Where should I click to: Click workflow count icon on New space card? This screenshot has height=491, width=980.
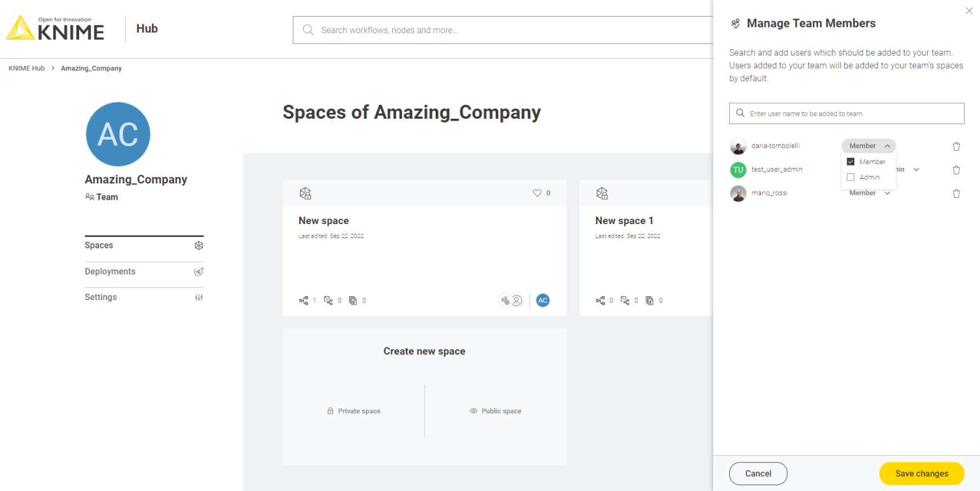304,300
